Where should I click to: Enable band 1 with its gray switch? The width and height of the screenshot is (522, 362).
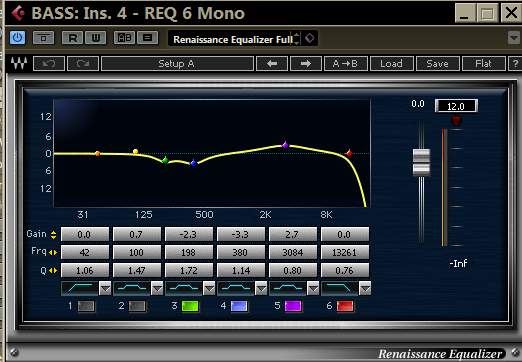[86, 306]
